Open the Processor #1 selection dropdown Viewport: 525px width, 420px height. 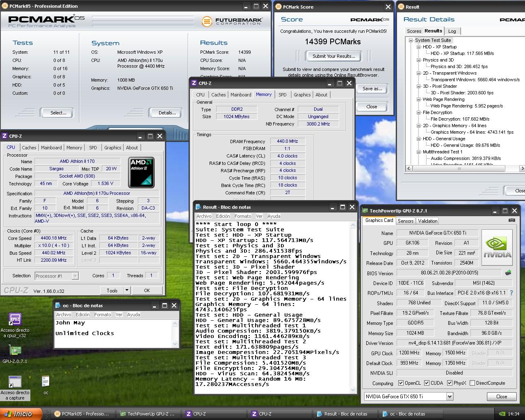pyautogui.click(x=75, y=276)
